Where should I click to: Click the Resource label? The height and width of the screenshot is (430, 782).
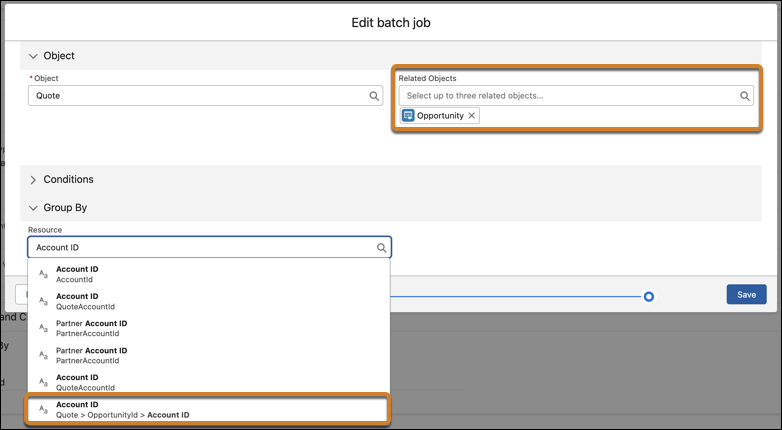(45, 230)
